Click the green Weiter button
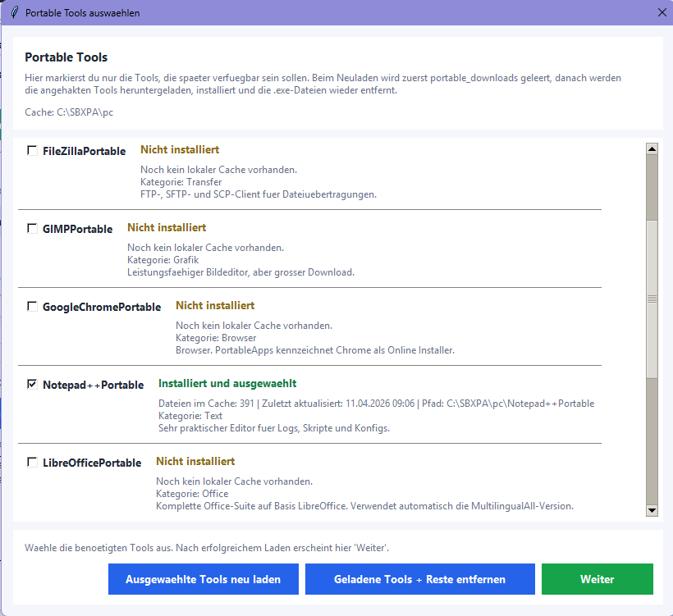The image size is (673, 616). 597,579
